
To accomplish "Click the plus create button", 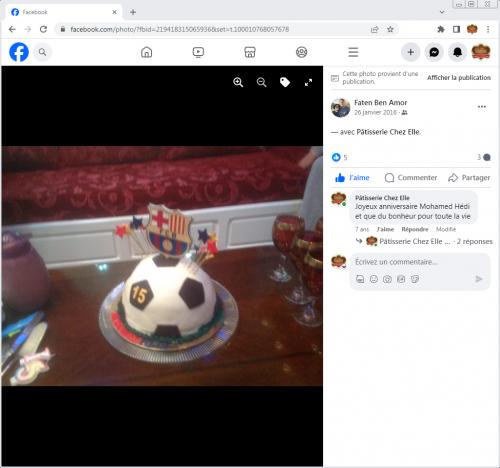I will coord(411,52).
